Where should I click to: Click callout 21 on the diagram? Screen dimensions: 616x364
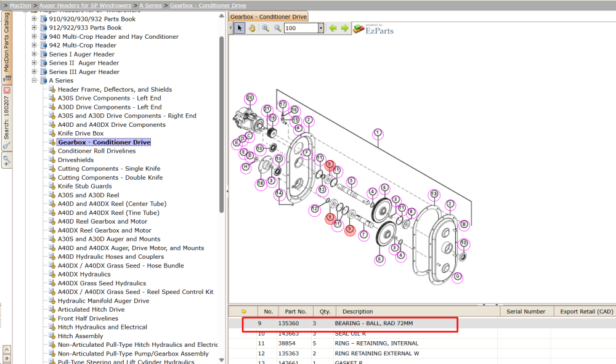pyautogui.click(x=267, y=109)
